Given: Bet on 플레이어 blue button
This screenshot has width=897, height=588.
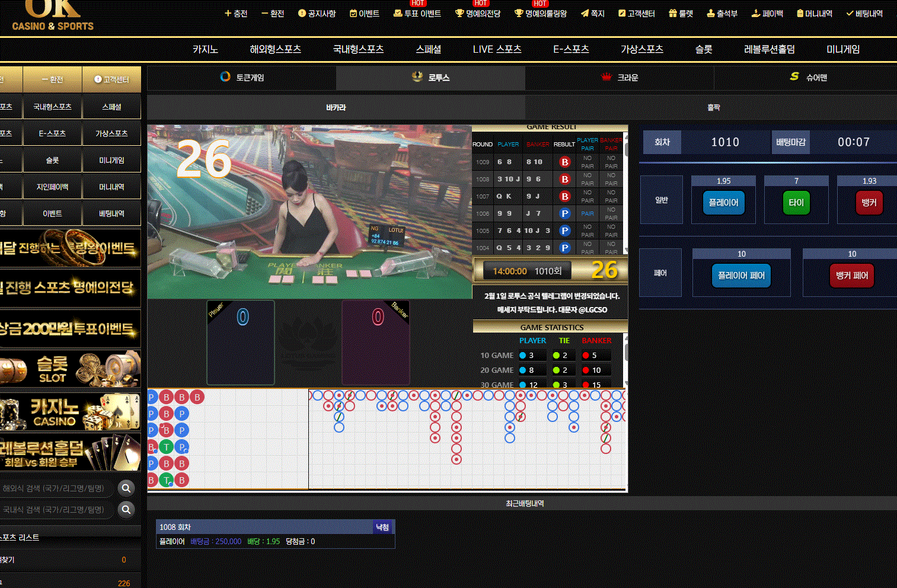Looking at the screenshot, I should tap(723, 203).
